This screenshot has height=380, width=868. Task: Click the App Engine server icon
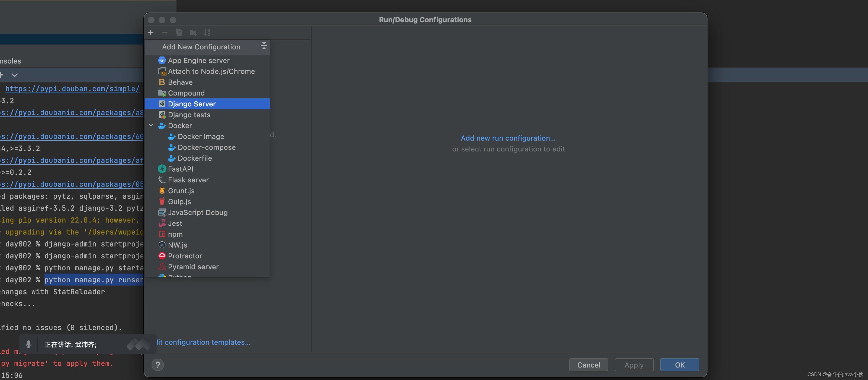pyautogui.click(x=162, y=60)
